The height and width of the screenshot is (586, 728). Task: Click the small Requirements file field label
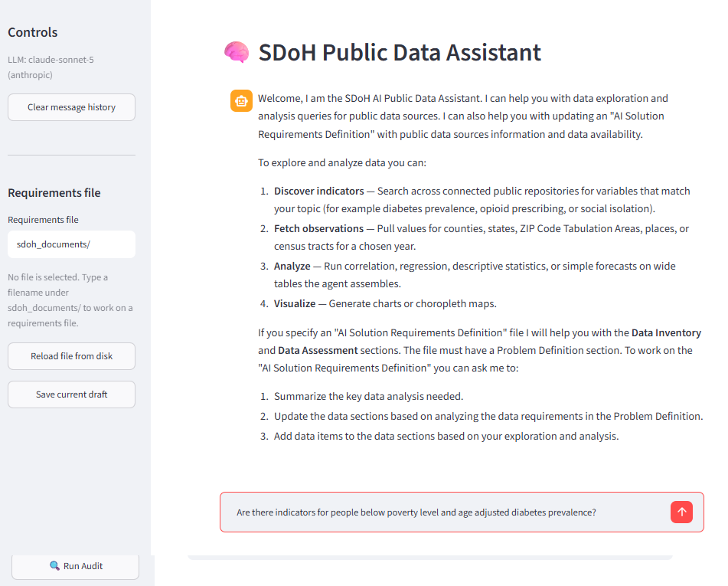(x=43, y=220)
